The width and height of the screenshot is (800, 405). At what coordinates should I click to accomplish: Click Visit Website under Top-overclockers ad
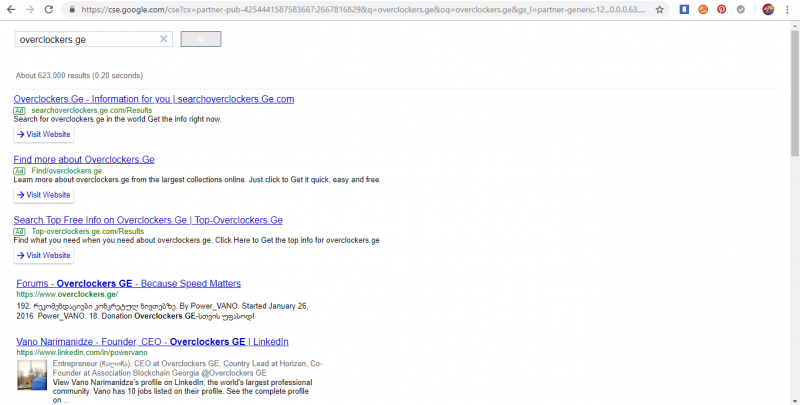pyautogui.click(x=44, y=255)
